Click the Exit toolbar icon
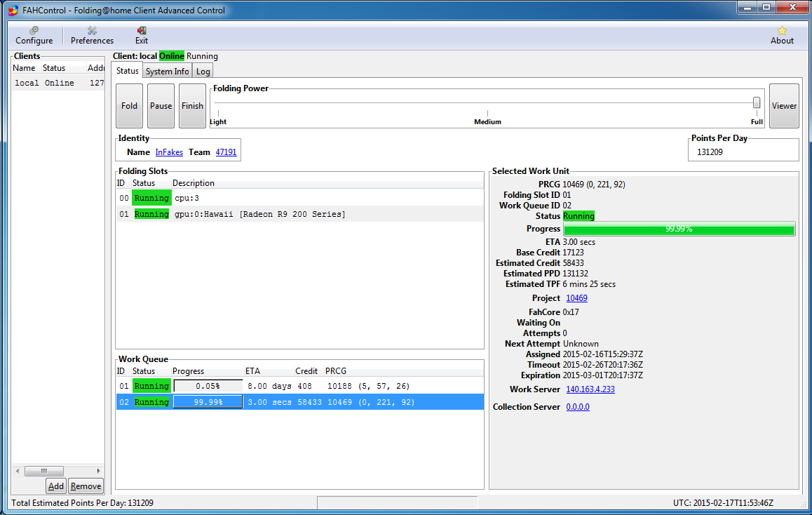The image size is (812, 515). tap(142, 35)
